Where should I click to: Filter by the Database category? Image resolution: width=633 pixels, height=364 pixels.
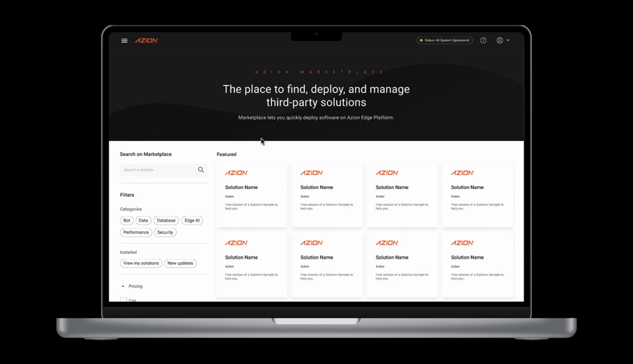coord(166,221)
